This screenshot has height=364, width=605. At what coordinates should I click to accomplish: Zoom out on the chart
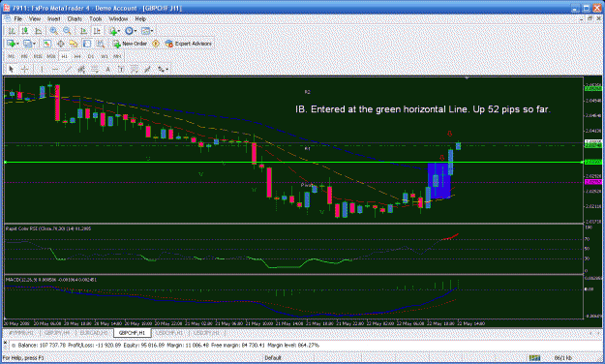(67, 31)
